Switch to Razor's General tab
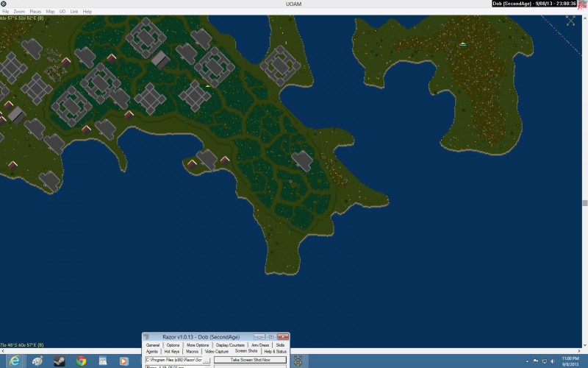 [153, 344]
